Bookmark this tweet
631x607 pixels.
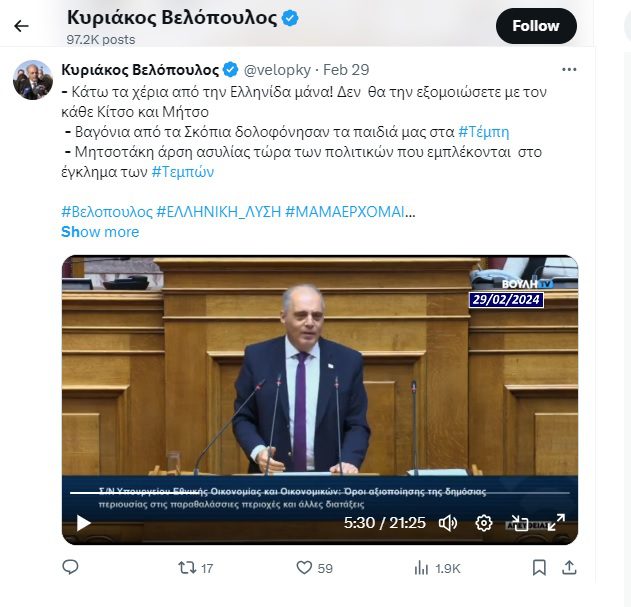539,568
